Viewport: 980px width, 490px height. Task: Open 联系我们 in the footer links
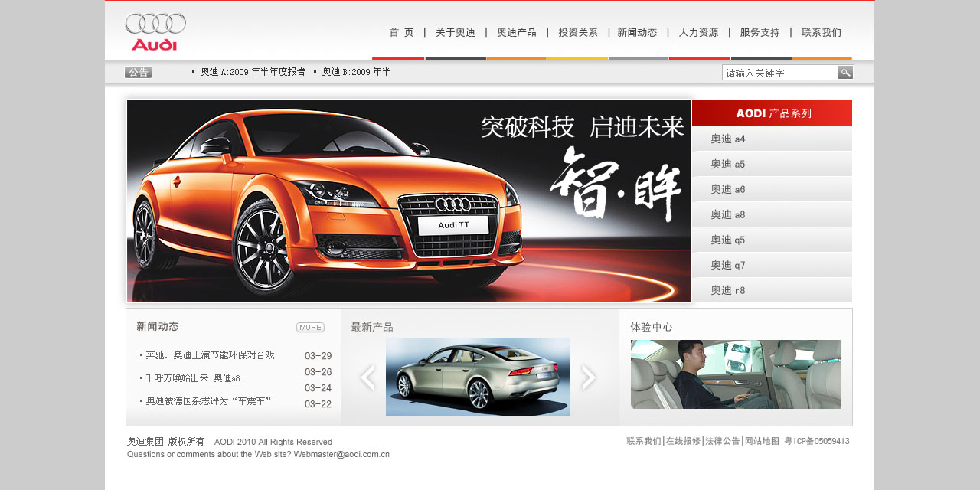pyautogui.click(x=644, y=441)
